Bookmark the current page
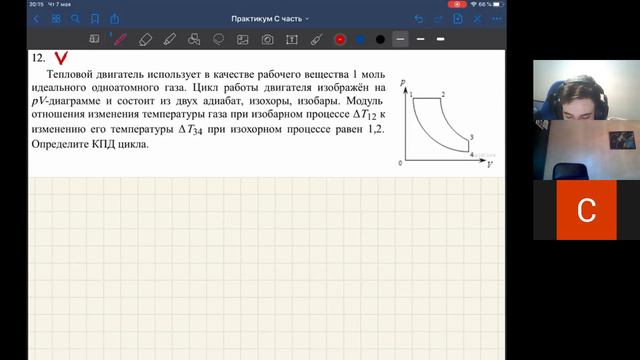Image resolution: width=640 pixels, height=360 pixels. tap(95, 19)
